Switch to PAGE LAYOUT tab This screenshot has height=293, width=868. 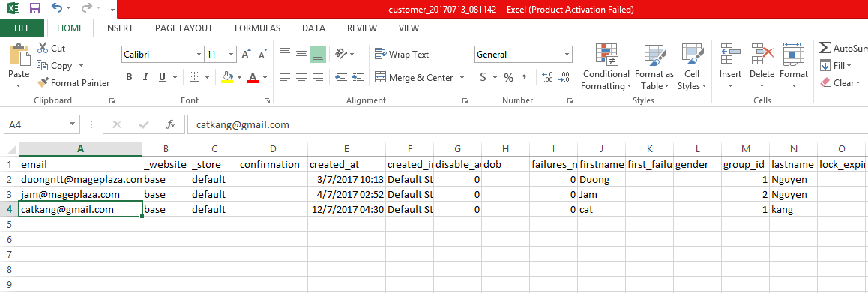point(184,28)
